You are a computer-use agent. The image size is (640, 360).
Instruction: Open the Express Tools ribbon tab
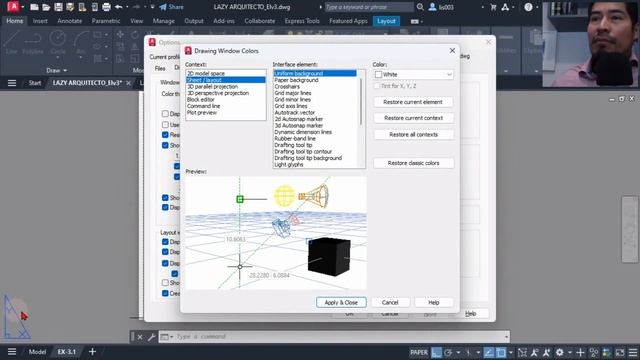coord(302,21)
